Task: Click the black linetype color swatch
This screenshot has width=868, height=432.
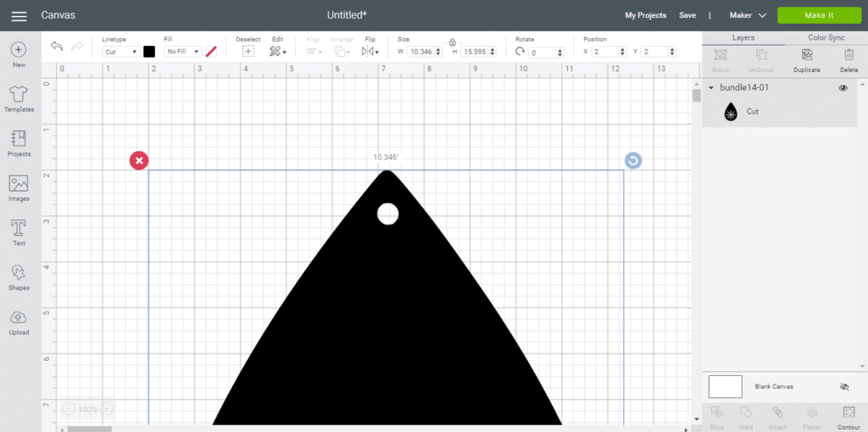Action: (149, 52)
